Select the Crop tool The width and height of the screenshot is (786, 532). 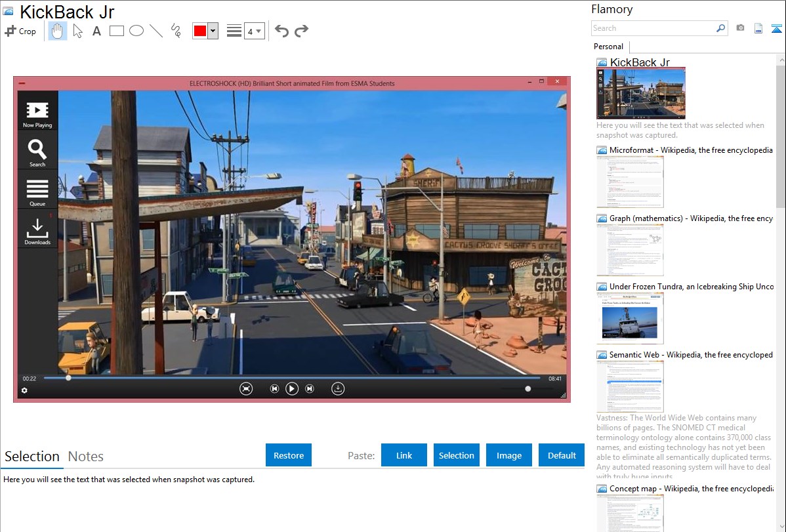coord(20,31)
